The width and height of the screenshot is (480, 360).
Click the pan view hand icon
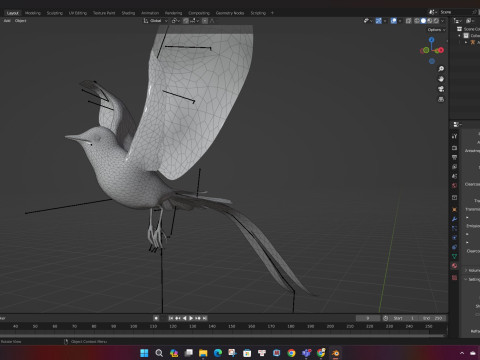pyautogui.click(x=441, y=79)
